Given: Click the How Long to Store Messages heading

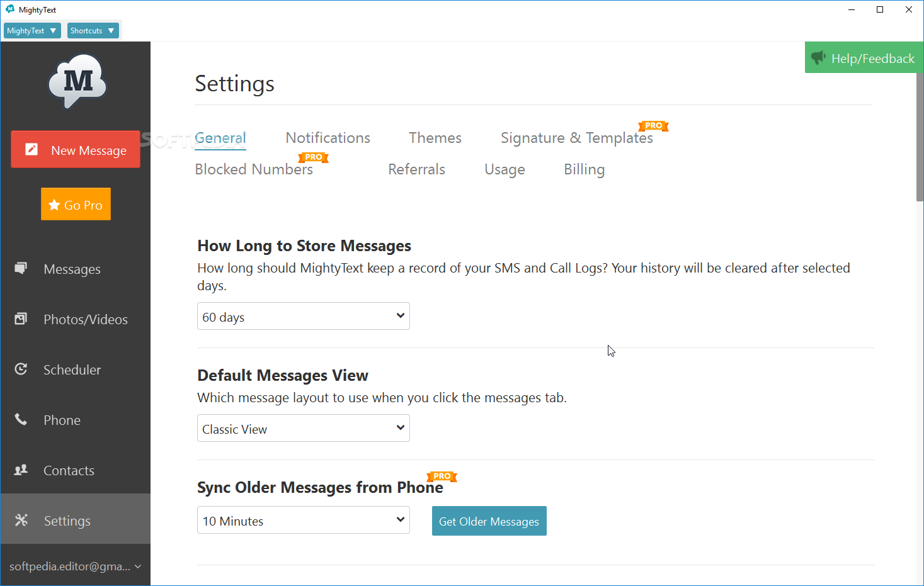Looking at the screenshot, I should [x=304, y=245].
